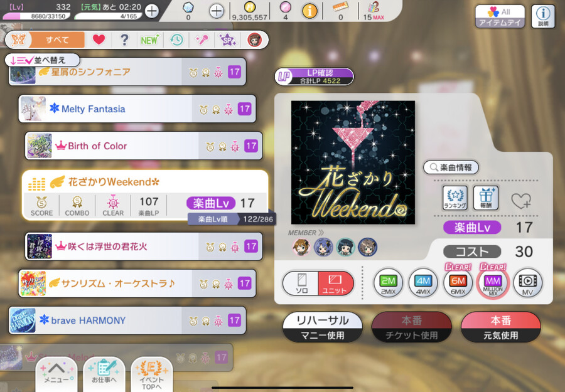The height and width of the screenshot is (392, 565).
Task: Tap the 元気 stamina gauge bar
Action: coord(108,16)
